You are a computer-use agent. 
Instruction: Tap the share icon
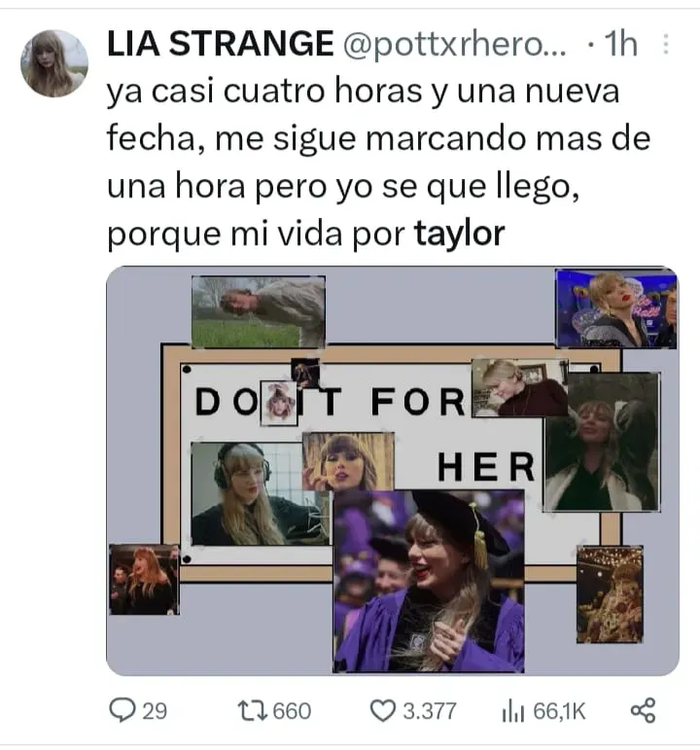point(643,710)
